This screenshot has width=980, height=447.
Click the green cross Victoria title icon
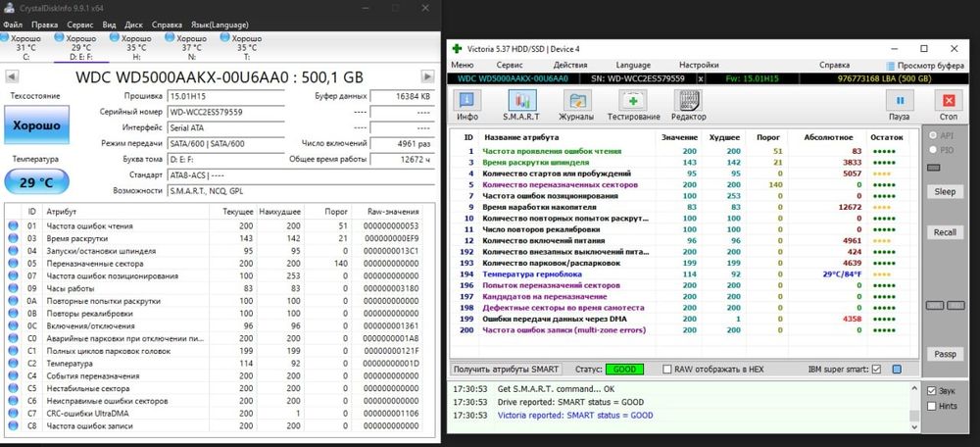click(x=457, y=49)
